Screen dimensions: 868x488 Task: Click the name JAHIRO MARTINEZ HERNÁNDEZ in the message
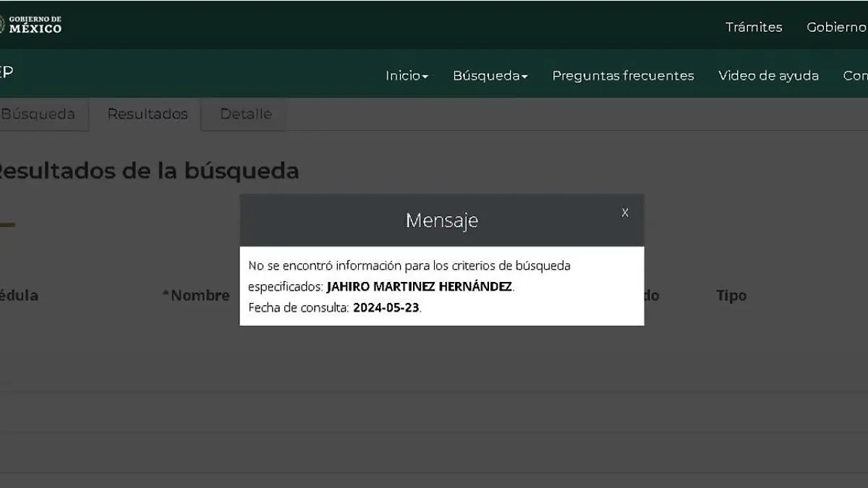(420, 287)
